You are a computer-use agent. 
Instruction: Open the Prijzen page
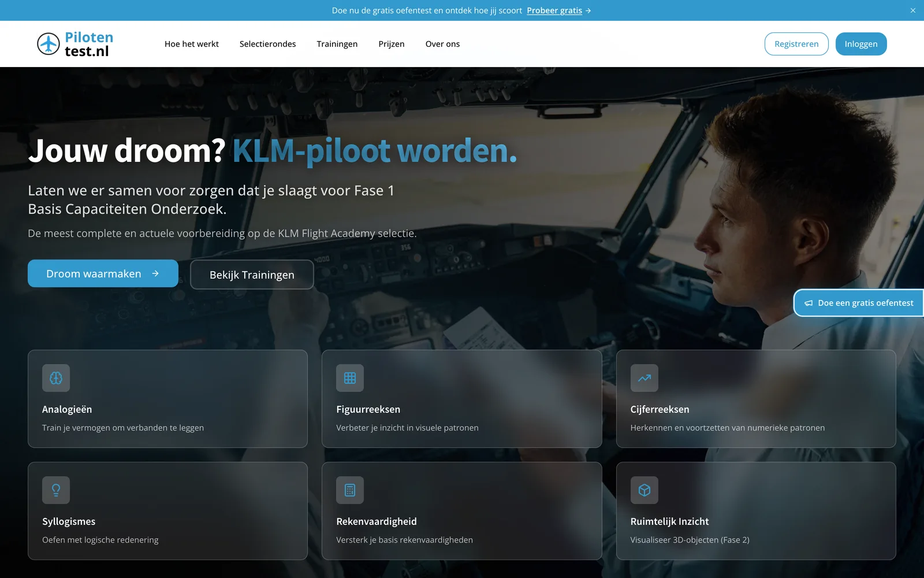pos(392,44)
